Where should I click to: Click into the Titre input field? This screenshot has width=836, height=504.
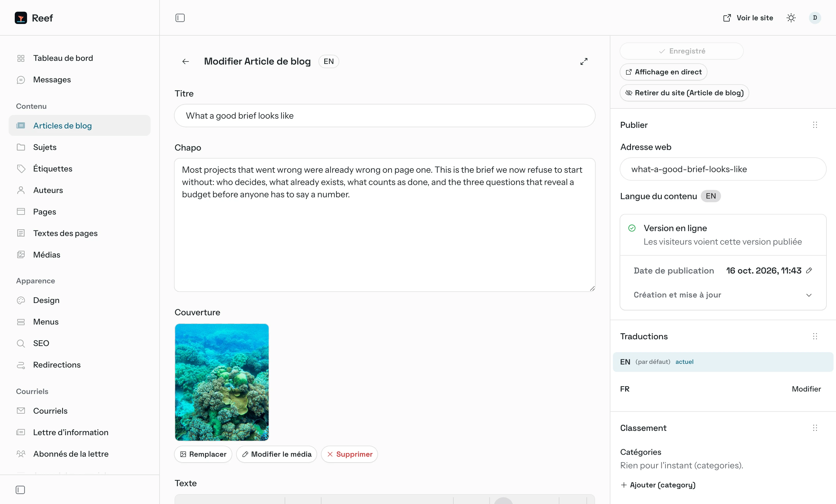[x=384, y=116]
